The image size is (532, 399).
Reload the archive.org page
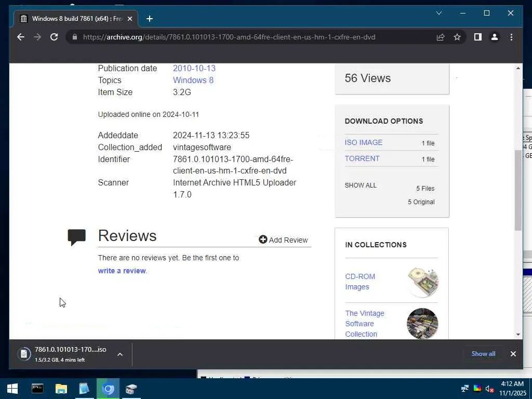click(54, 37)
